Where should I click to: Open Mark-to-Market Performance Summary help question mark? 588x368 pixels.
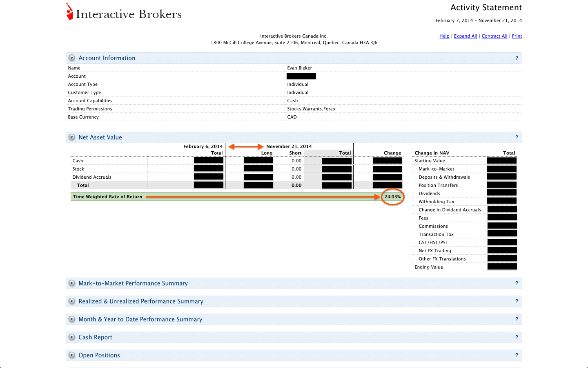coord(517,283)
